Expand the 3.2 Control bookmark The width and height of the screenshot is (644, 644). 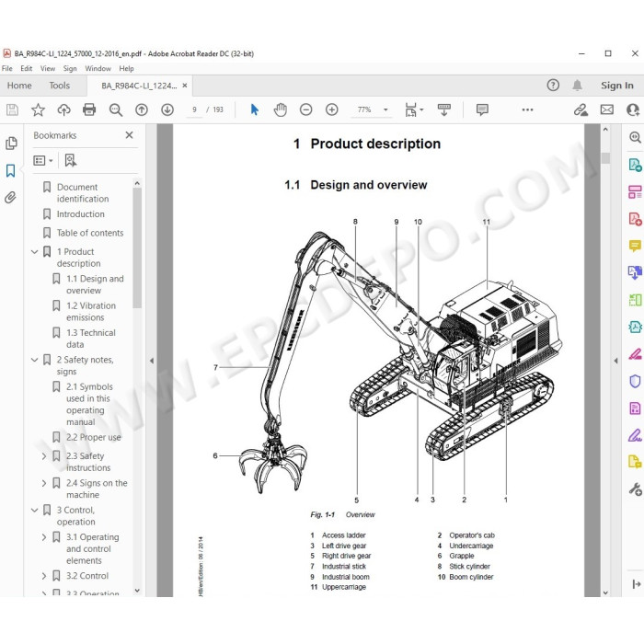click(44, 576)
